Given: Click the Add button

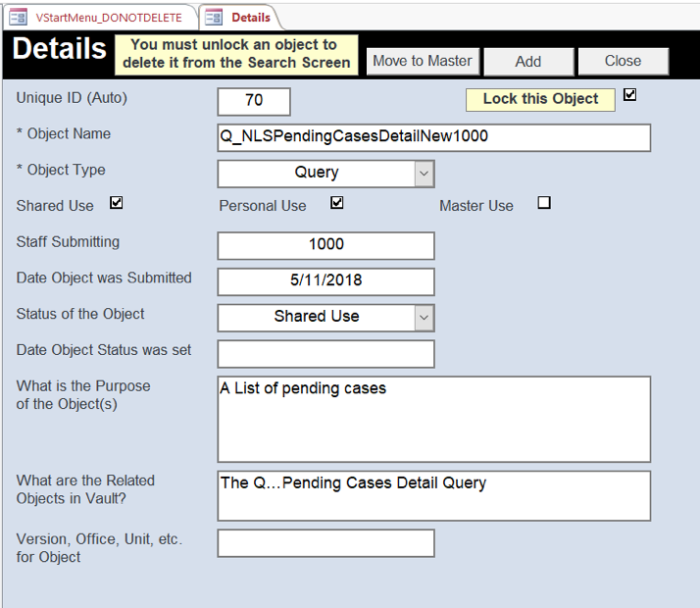Looking at the screenshot, I should pos(527,61).
